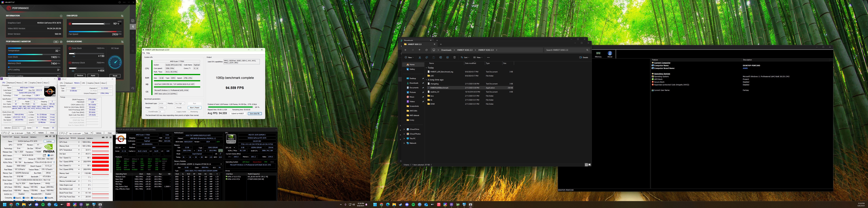
Task: Toggle the OSD button in Performance Monitor
Action: click(x=56, y=42)
